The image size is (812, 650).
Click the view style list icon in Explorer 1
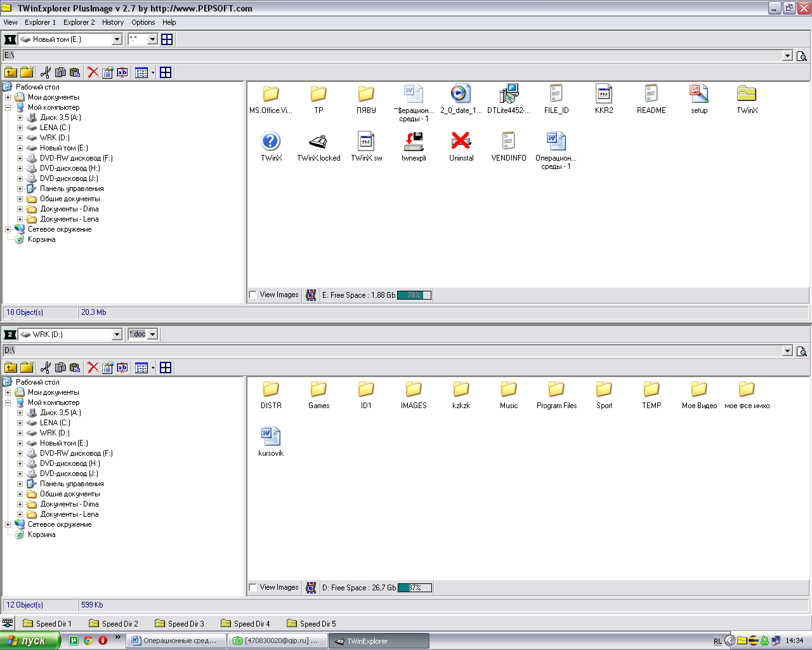[141, 72]
